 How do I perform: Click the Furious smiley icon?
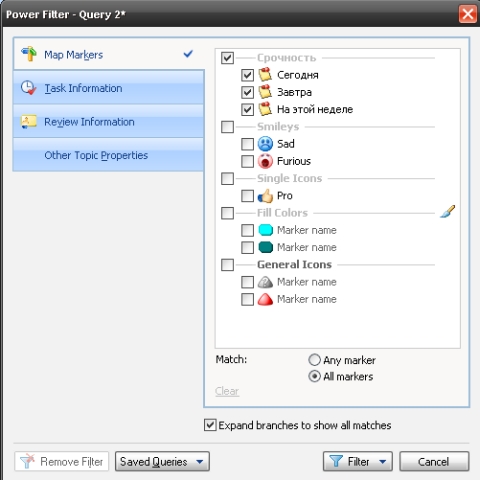265,161
